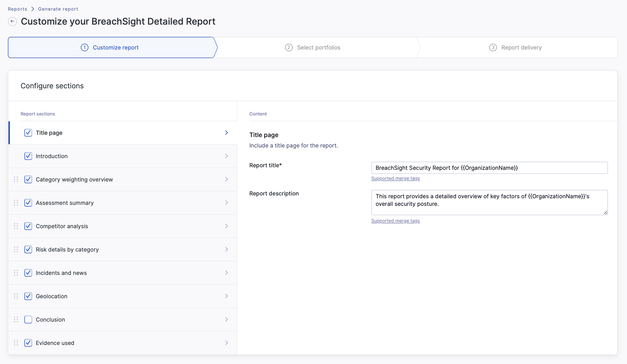
Task: Select the Conclusion row label
Action: tap(50, 320)
